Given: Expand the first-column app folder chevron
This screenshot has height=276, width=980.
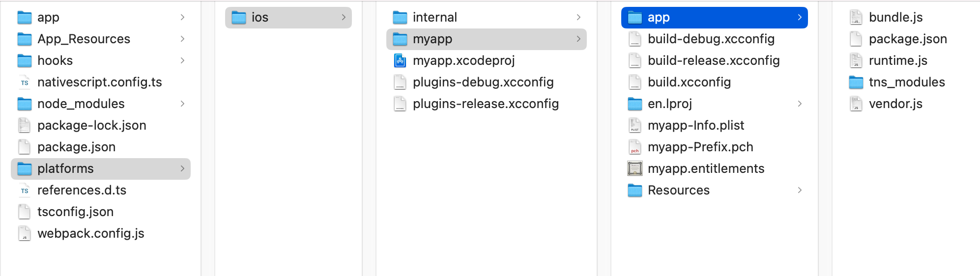Looking at the screenshot, I should [x=182, y=17].
